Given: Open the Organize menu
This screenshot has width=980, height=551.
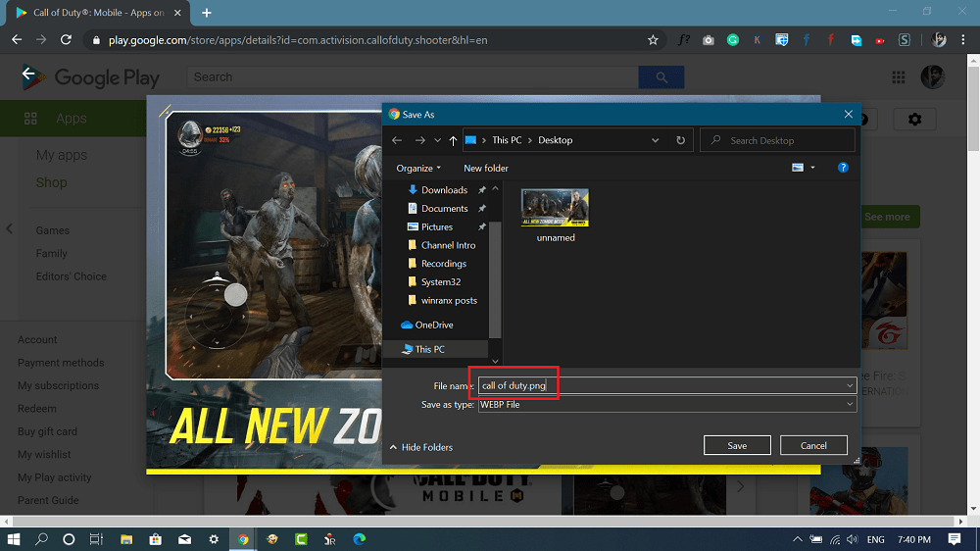Looking at the screenshot, I should tap(418, 168).
